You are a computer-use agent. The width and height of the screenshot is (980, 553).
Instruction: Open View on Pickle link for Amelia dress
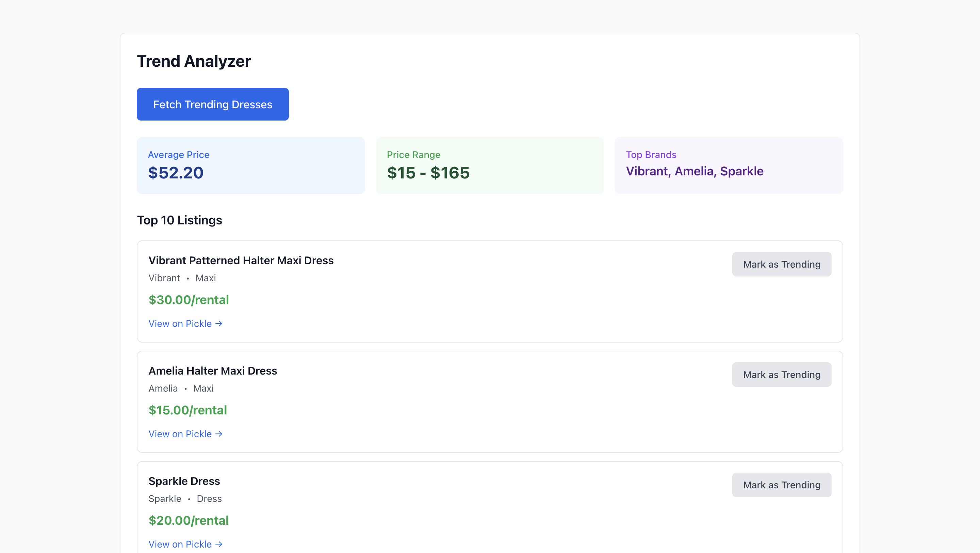click(180, 434)
